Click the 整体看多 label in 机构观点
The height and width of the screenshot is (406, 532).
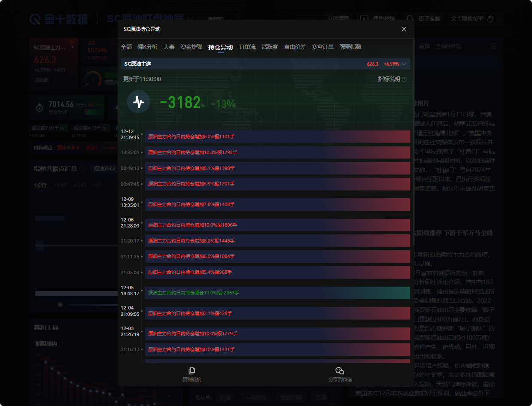click(x=69, y=148)
